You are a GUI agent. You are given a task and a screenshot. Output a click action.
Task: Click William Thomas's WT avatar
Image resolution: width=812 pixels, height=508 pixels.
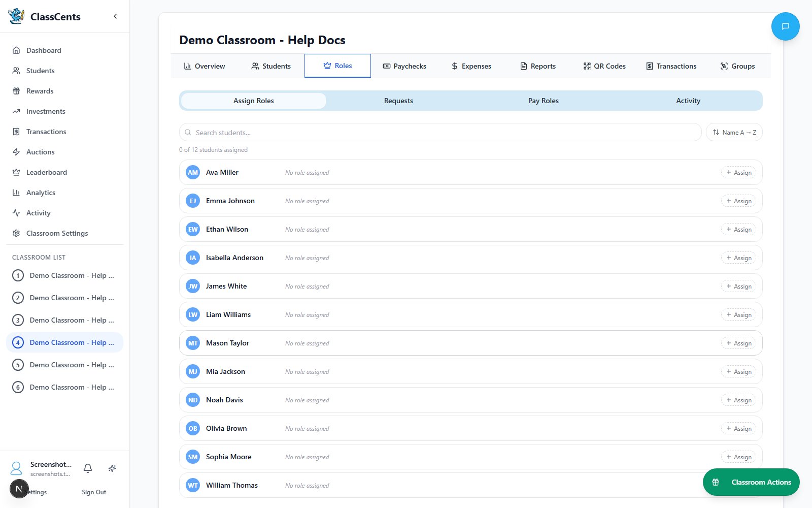point(193,486)
